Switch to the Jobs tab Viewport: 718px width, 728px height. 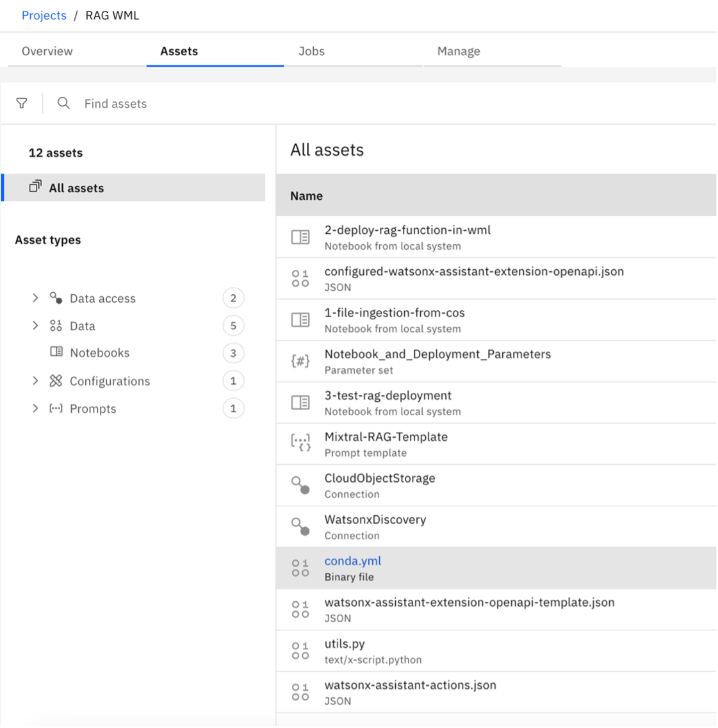311,51
